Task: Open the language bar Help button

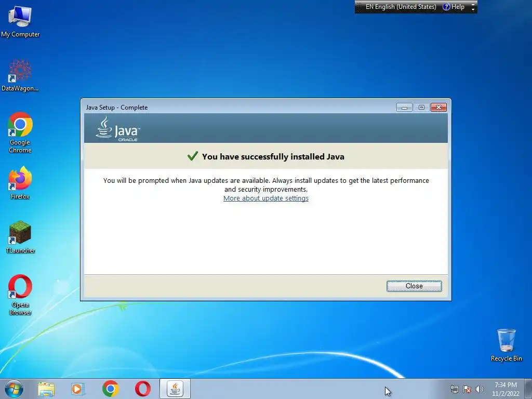Action: [454, 7]
